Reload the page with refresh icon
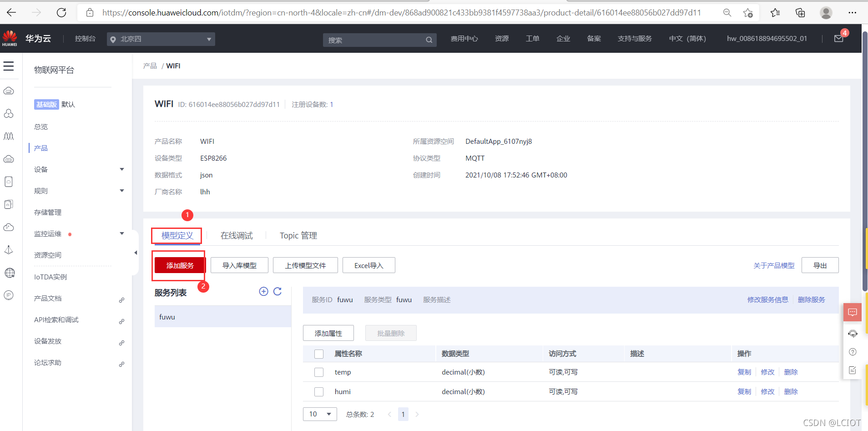This screenshot has width=868, height=431. [61, 13]
